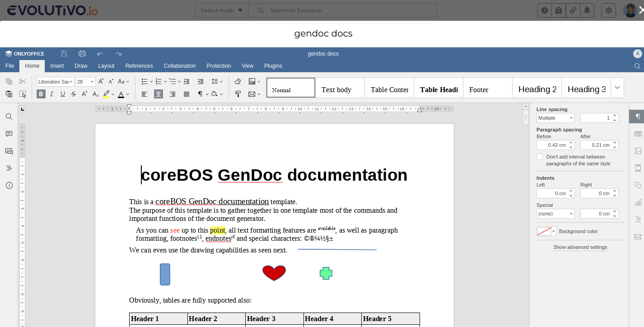
Task: Open Table settings in right sidebar
Action: point(638,134)
